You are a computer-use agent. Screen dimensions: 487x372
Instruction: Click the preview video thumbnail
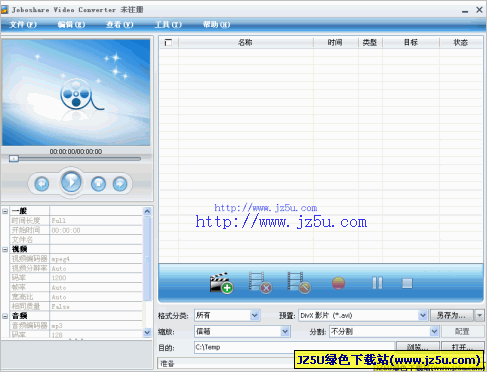(76, 92)
